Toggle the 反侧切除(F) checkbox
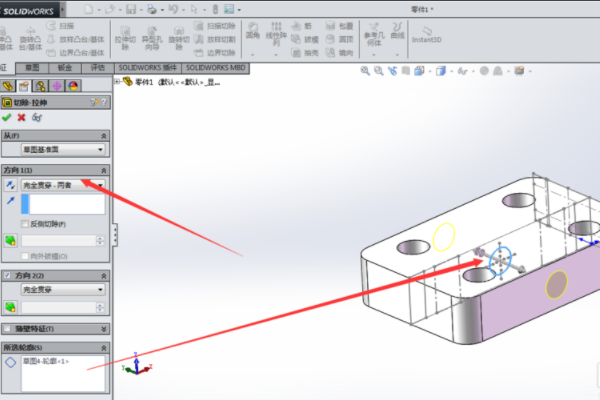This screenshot has width=600, height=400. (25, 224)
